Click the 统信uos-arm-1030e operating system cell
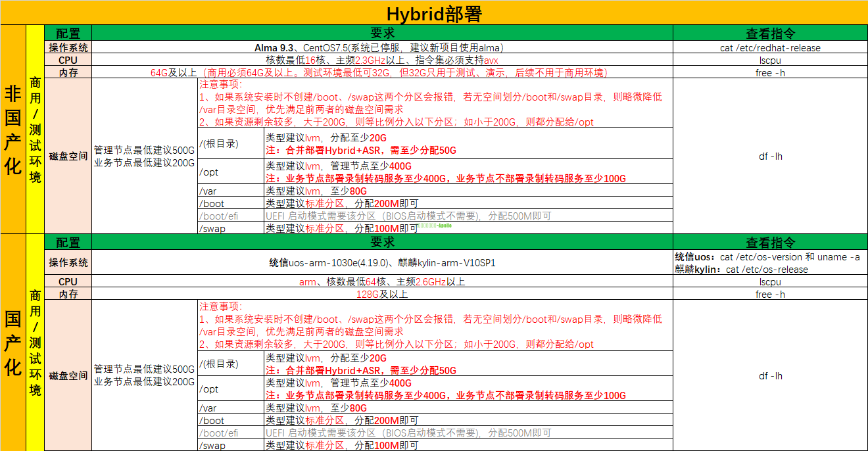 coord(381,262)
